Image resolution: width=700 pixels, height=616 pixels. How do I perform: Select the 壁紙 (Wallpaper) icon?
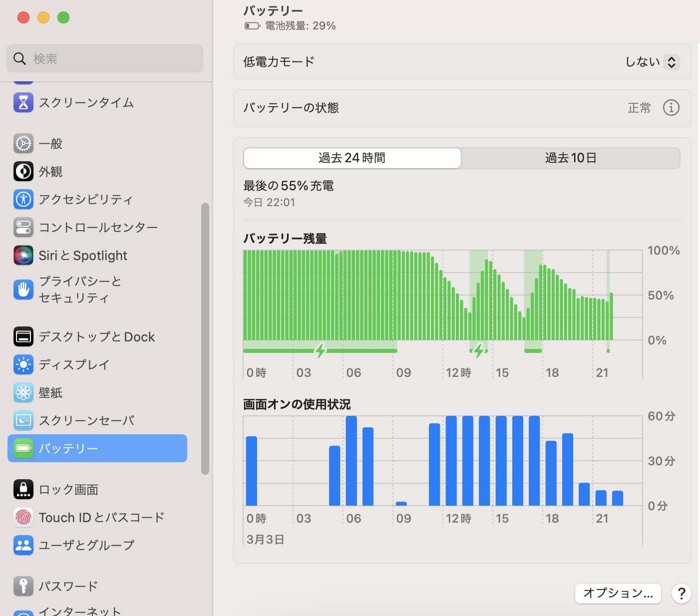22,393
